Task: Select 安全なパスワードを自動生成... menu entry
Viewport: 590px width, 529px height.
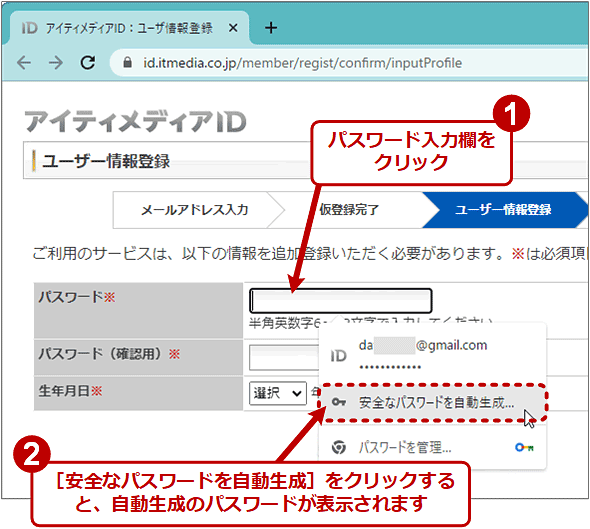Action: coord(433,403)
